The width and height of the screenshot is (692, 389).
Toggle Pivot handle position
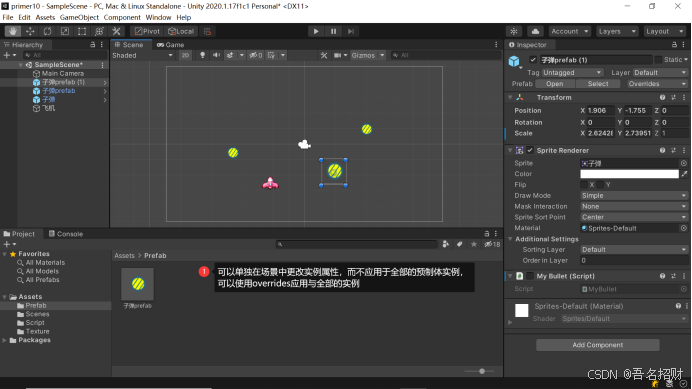[147, 31]
